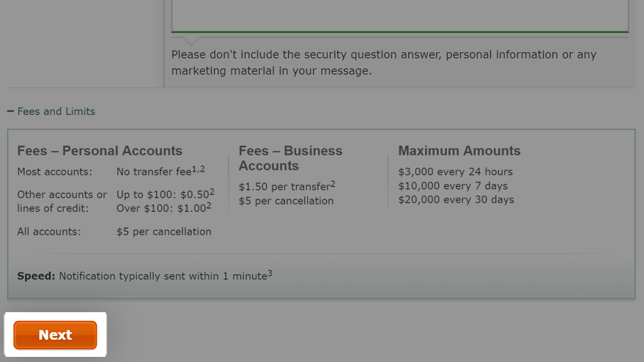Click the $20,000 every 30 days limit

(456, 200)
